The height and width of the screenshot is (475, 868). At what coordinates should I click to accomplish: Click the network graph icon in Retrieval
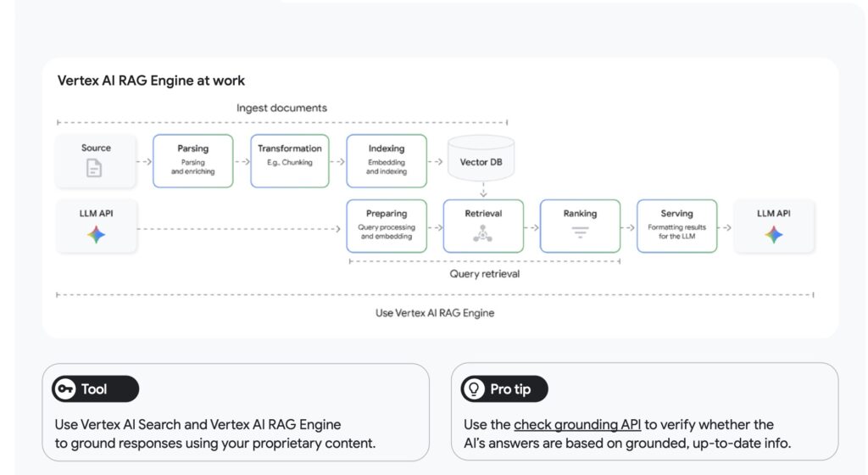[x=483, y=235]
